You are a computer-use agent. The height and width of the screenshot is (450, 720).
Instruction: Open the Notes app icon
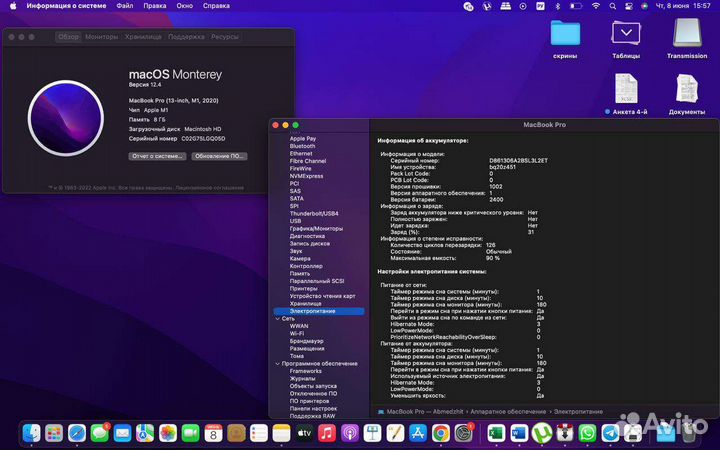pos(281,433)
